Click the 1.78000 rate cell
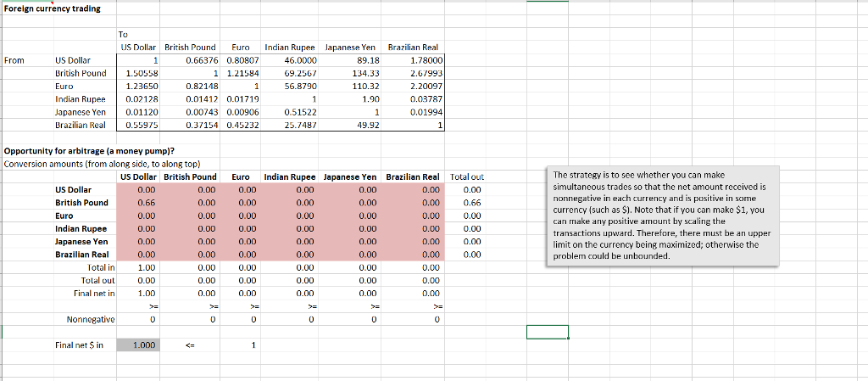Screen dimensions: 868x381 click(x=412, y=60)
